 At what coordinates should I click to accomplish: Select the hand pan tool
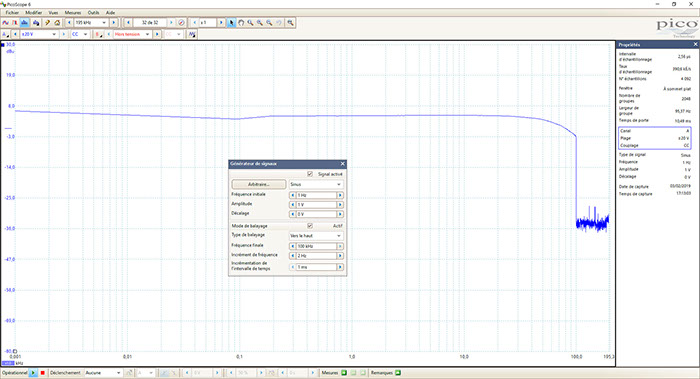(241, 22)
